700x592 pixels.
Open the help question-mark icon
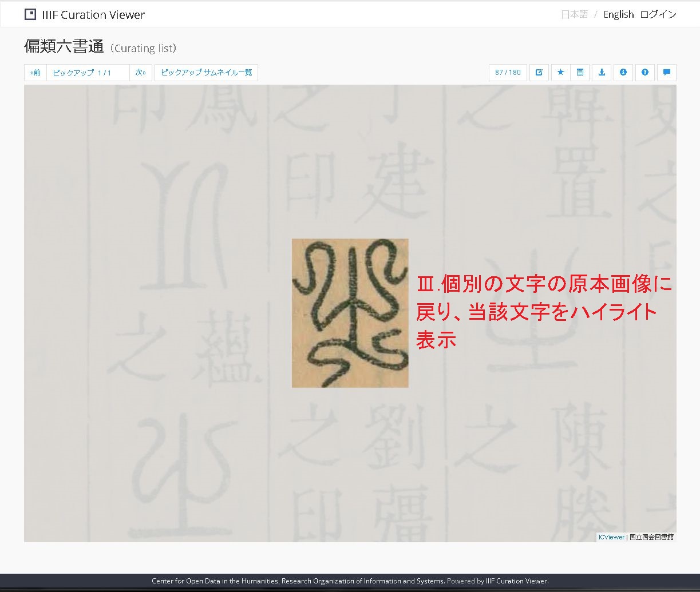click(x=645, y=73)
